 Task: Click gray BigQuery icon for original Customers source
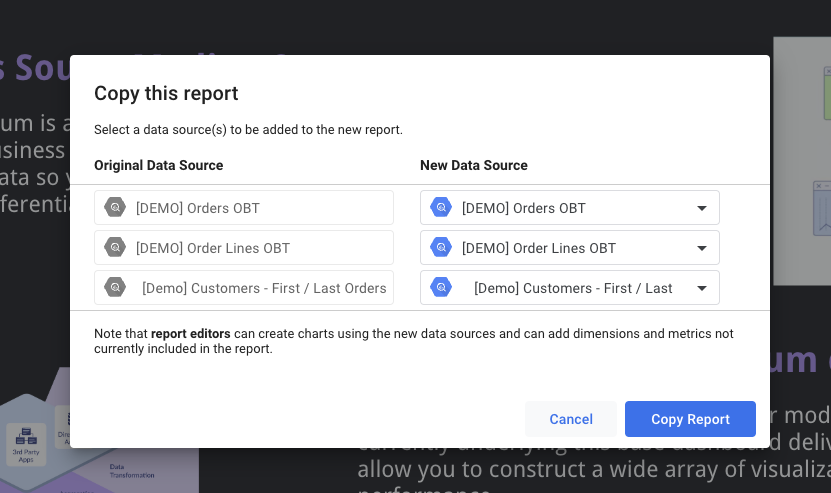point(115,287)
